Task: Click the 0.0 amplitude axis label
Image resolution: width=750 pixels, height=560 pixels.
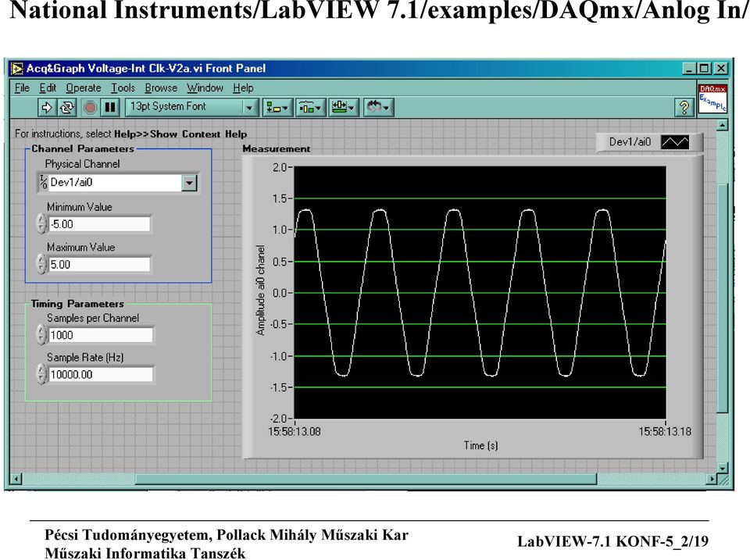Action: pyautogui.click(x=280, y=293)
